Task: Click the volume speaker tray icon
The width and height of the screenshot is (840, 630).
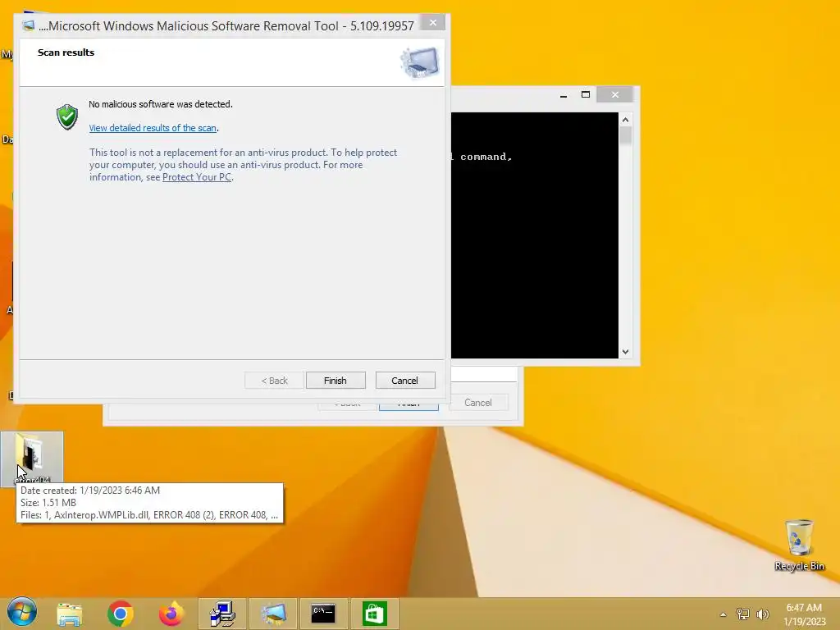Action: click(x=763, y=614)
